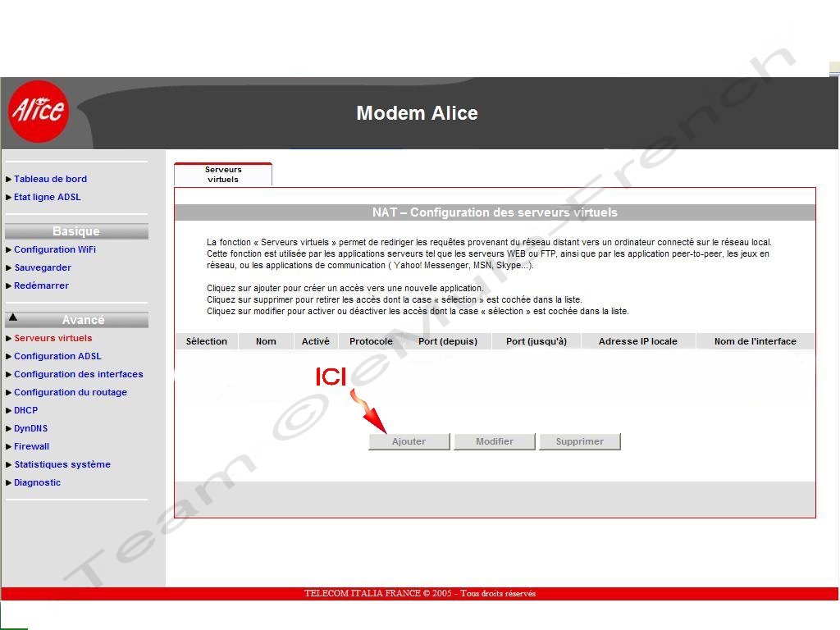Screen dimensions: 840x630
Task: Click the arrow beside Tableau de bord
Action: (8, 180)
